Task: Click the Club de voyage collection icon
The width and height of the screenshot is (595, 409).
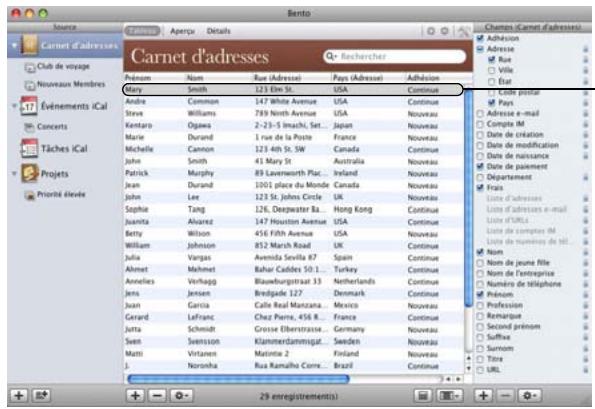Action: (30, 67)
